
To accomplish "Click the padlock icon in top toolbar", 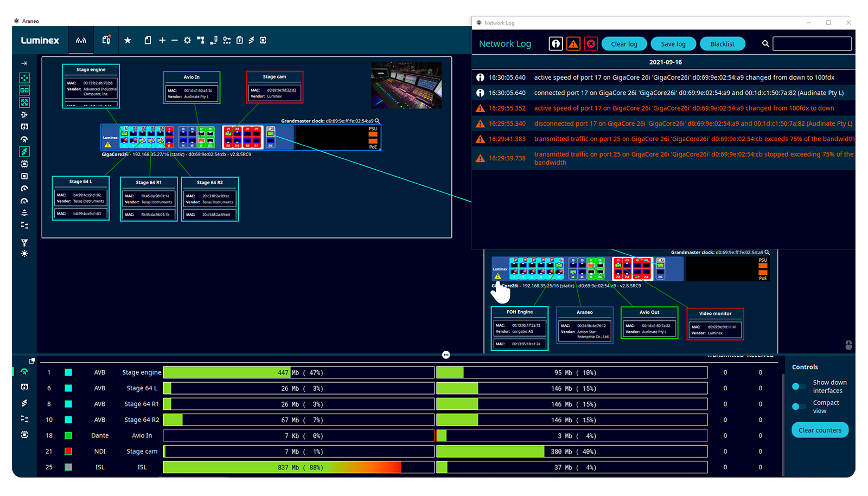I will [240, 41].
